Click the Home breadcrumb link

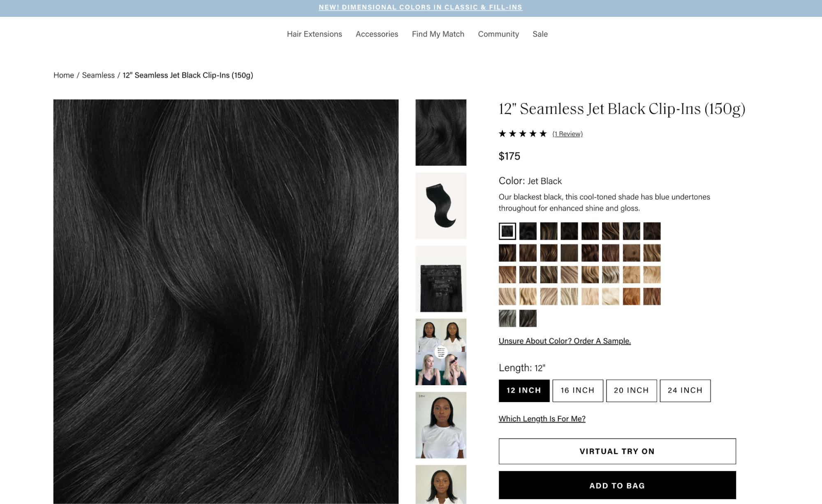pos(63,75)
